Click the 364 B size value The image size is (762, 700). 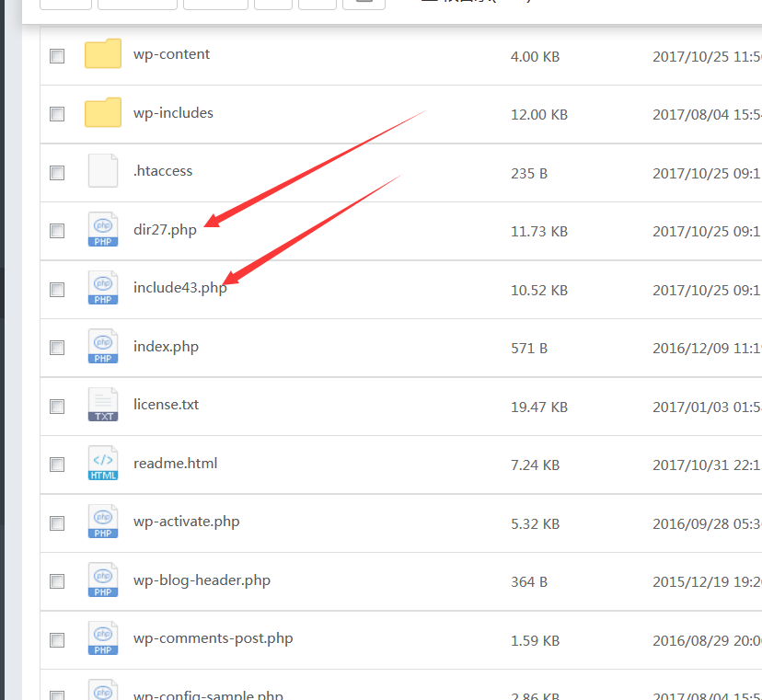[x=529, y=582]
